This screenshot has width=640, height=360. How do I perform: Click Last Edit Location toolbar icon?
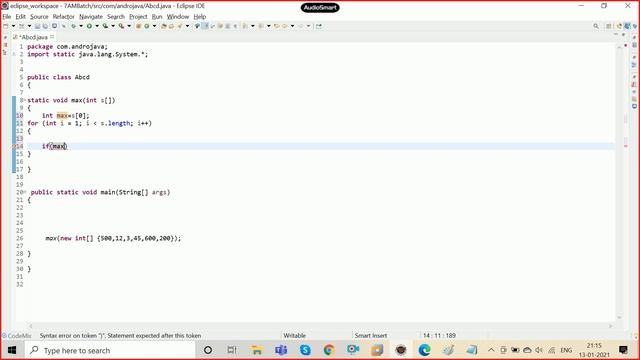pyautogui.click(x=277, y=26)
